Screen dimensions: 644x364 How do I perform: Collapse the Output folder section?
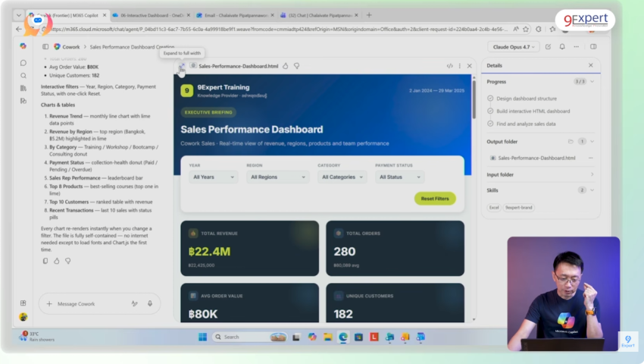coord(592,142)
